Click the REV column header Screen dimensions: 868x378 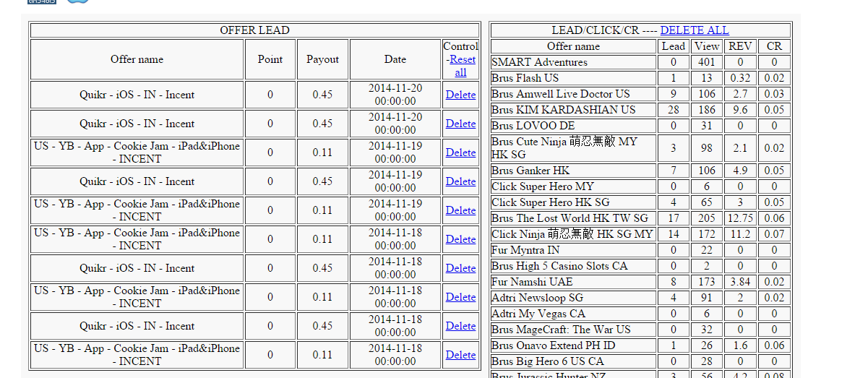pyautogui.click(x=740, y=46)
